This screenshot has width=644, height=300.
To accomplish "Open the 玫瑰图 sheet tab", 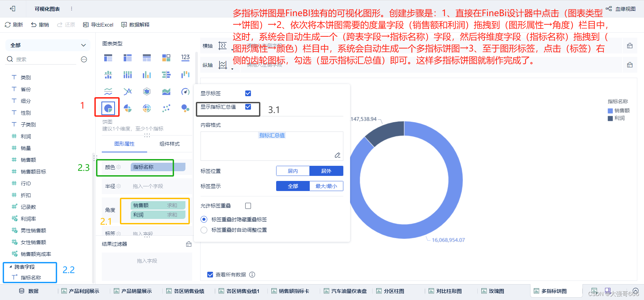I will coord(493,291).
